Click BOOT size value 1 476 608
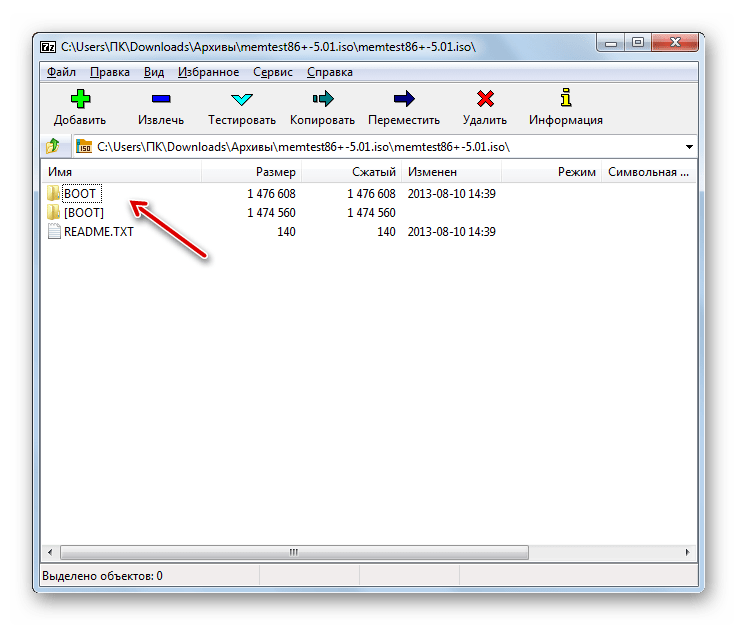The width and height of the screenshot is (738, 626). (x=272, y=193)
